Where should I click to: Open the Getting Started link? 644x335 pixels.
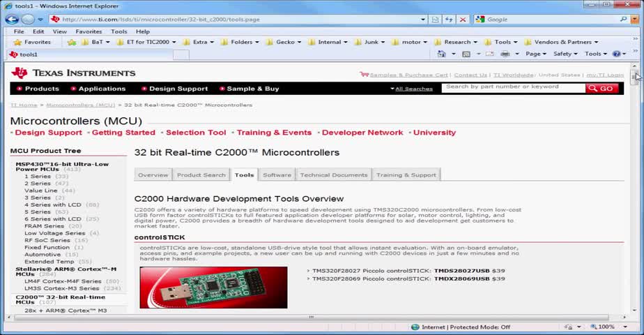(123, 133)
